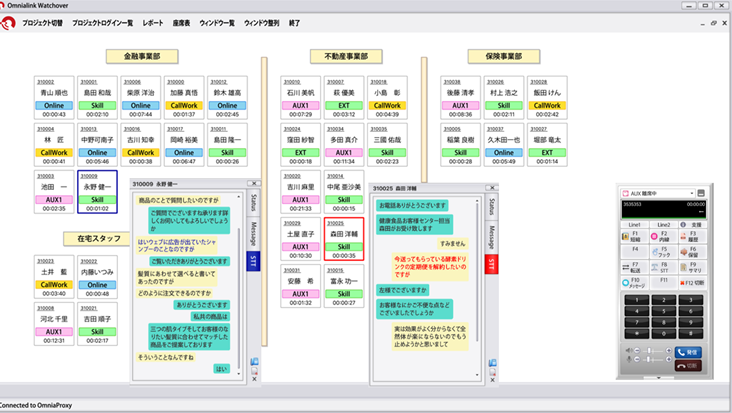
Task: Select Line1 on the softphone
Action: [x=634, y=224]
